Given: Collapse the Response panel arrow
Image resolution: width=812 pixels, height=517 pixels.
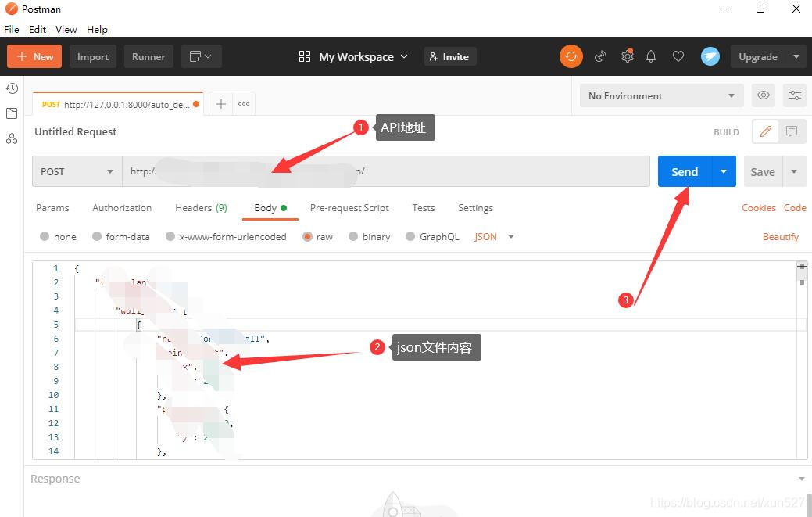Looking at the screenshot, I should tap(802, 479).
